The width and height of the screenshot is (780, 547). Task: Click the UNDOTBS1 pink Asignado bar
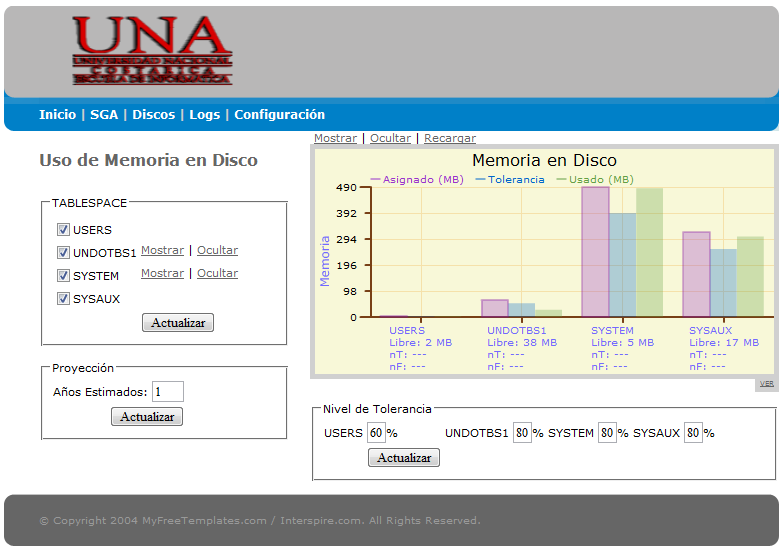[x=495, y=308]
